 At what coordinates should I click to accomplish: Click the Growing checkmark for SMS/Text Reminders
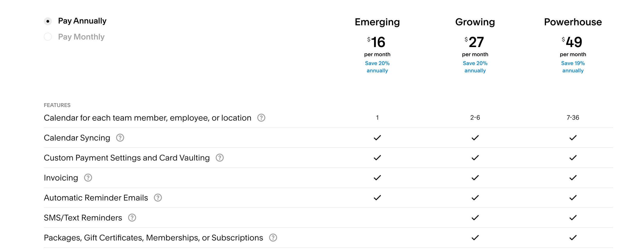(x=475, y=218)
